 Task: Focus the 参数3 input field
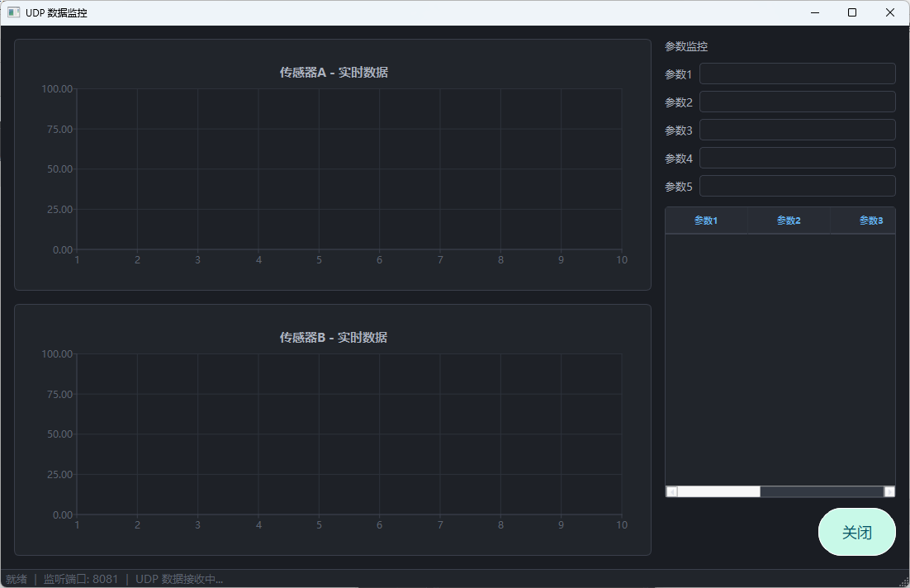(798, 130)
